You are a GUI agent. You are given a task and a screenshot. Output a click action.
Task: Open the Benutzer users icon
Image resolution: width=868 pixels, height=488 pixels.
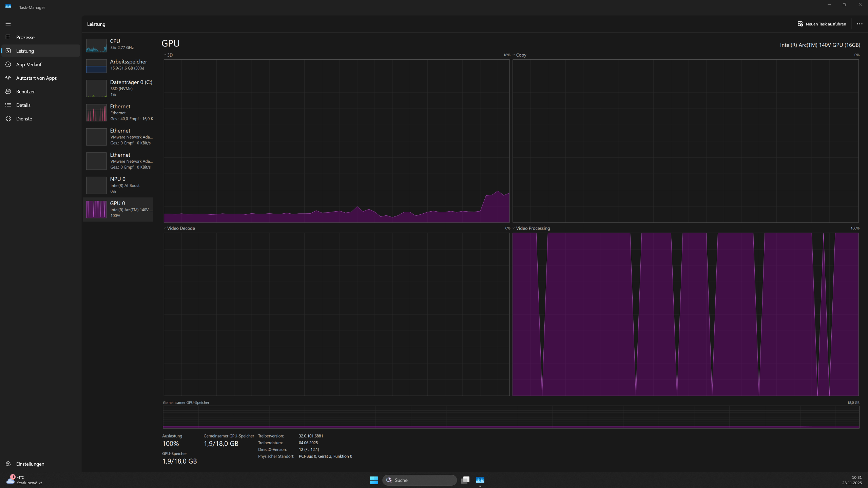click(x=8, y=91)
